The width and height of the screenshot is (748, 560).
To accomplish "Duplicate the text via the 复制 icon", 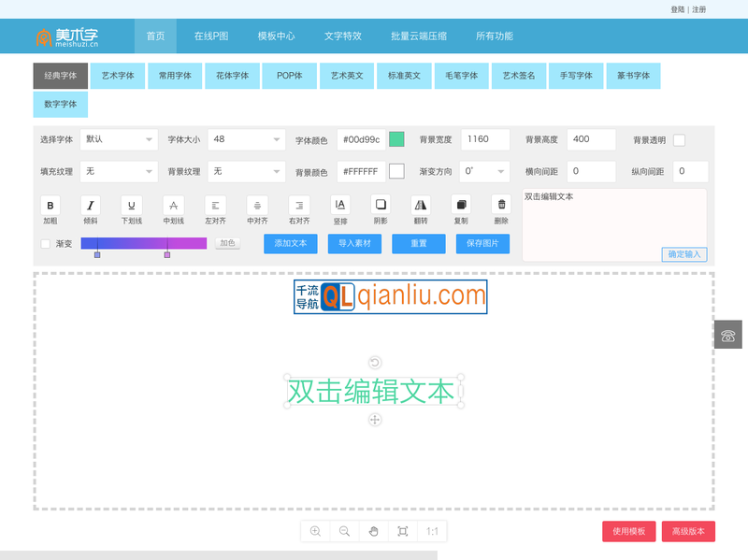I will [460, 208].
